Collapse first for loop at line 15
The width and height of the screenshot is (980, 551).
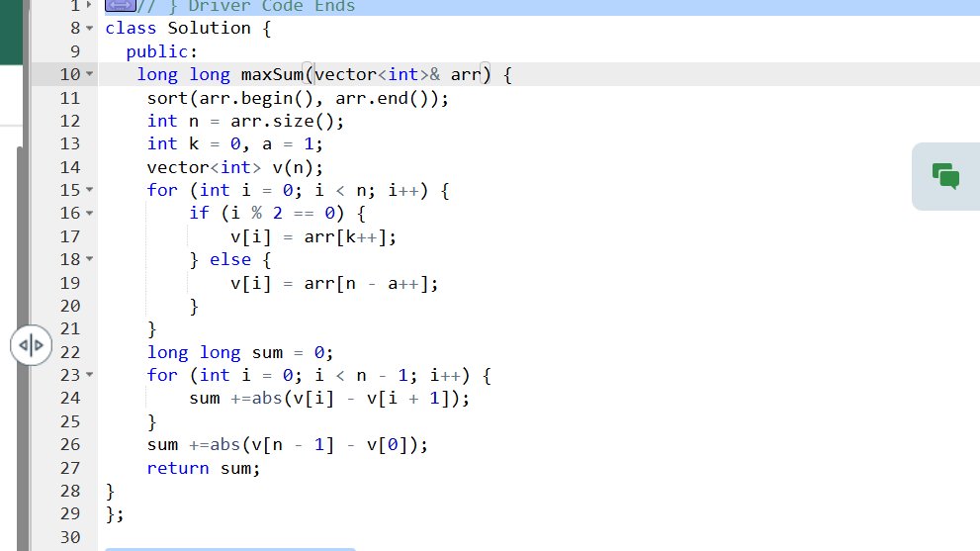(x=89, y=190)
